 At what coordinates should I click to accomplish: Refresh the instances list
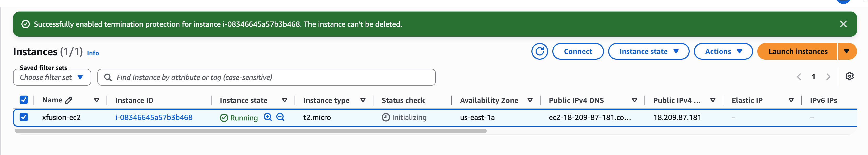click(539, 51)
